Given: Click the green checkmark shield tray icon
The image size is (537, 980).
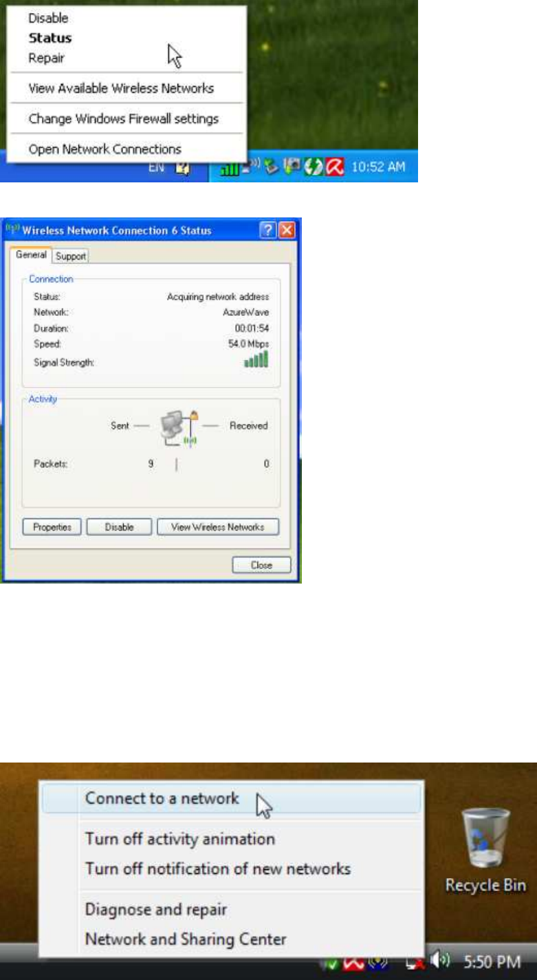Looking at the screenshot, I should click(x=332, y=964).
